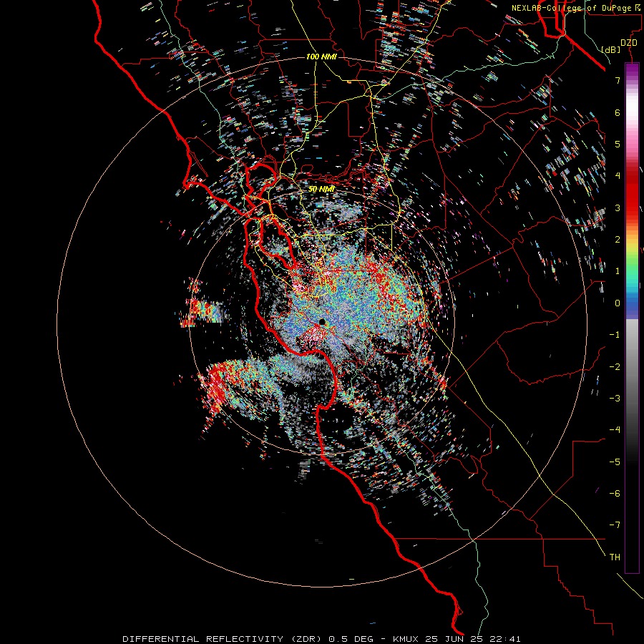Click the [dB] units label

611,49
